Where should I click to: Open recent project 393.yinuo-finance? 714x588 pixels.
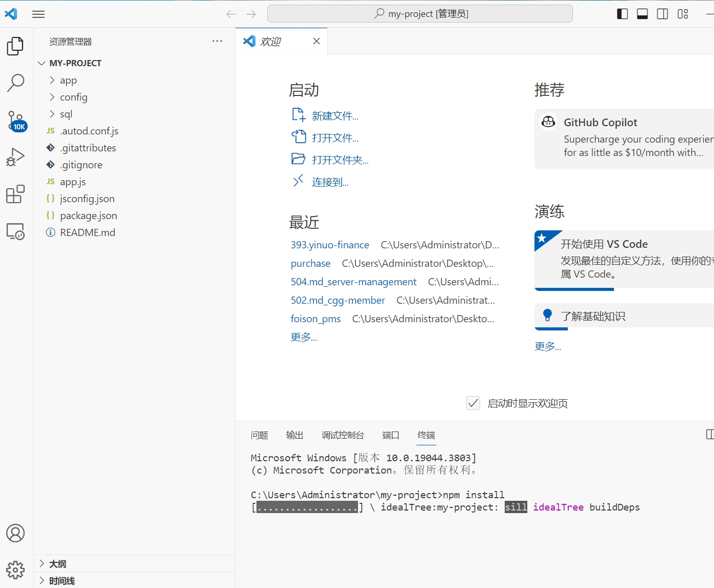tap(330, 245)
